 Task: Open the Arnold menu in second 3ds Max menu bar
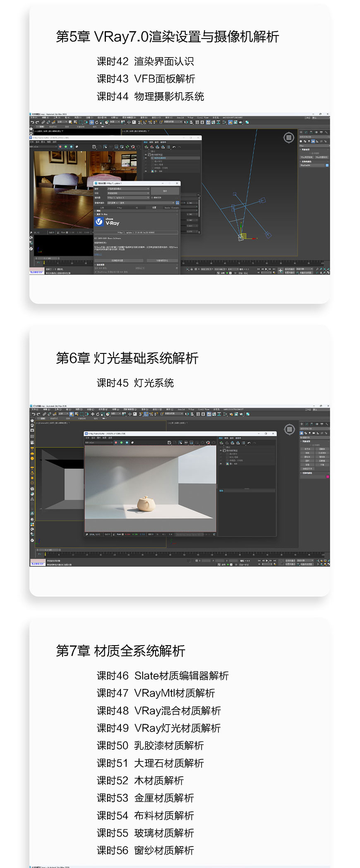point(181,410)
